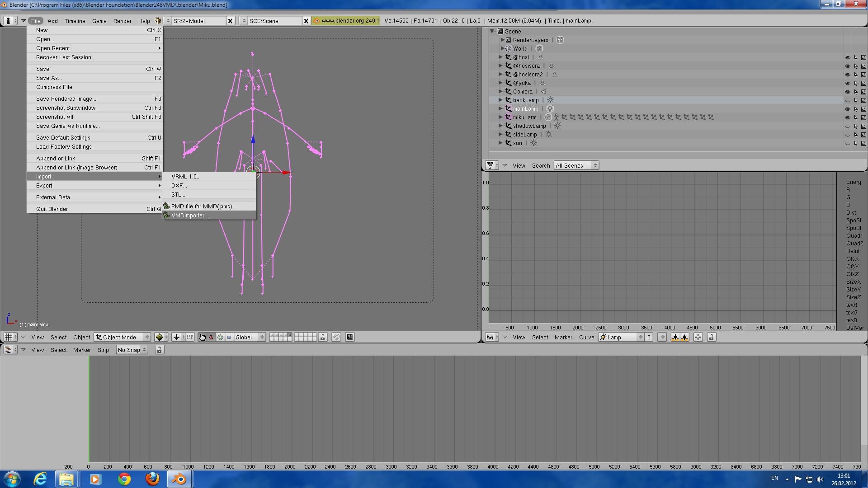Click the Search menu in Outliner header
Image resolution: width=868 pixels, height=488 pixels.
point(541,166)
